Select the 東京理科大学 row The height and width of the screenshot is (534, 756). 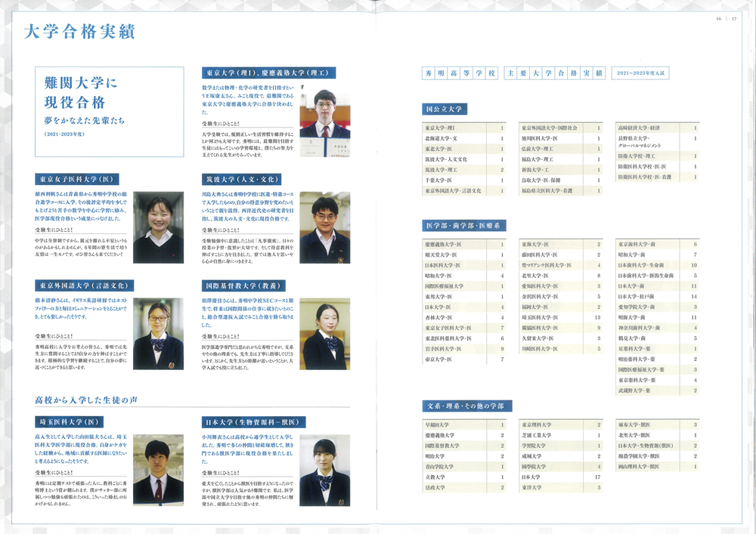click(561, 425)
